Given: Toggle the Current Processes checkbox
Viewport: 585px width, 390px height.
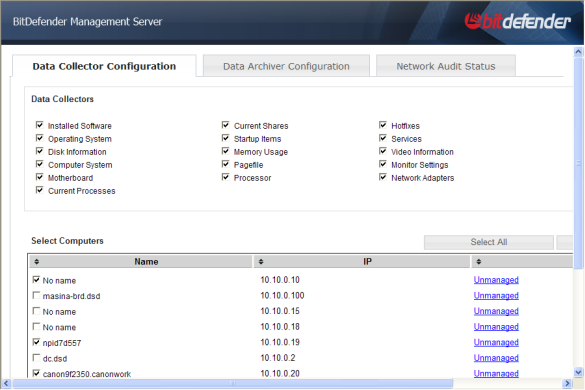Looking at the screenshot, I should tap(40, 190).
